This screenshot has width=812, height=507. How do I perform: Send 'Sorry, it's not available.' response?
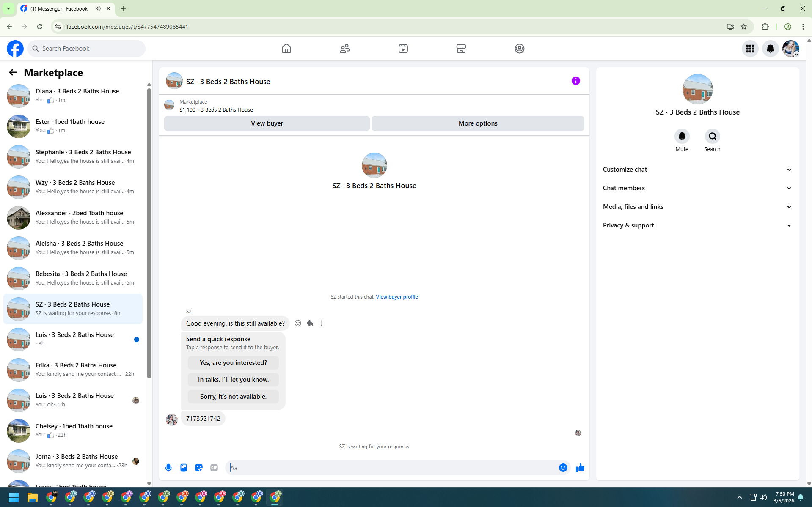[x=233, y=397]
